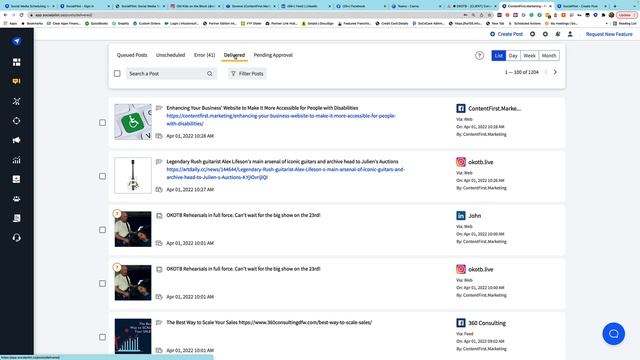
Task: Open the content library document icon in the sidebar
Action: click(x=17, y=218)
